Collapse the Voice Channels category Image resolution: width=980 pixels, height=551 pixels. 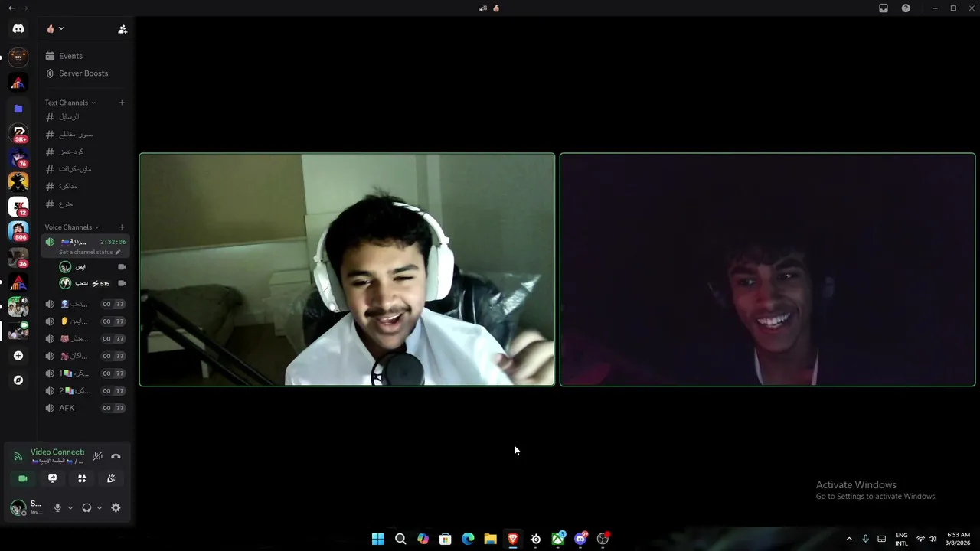coord(72,227)
